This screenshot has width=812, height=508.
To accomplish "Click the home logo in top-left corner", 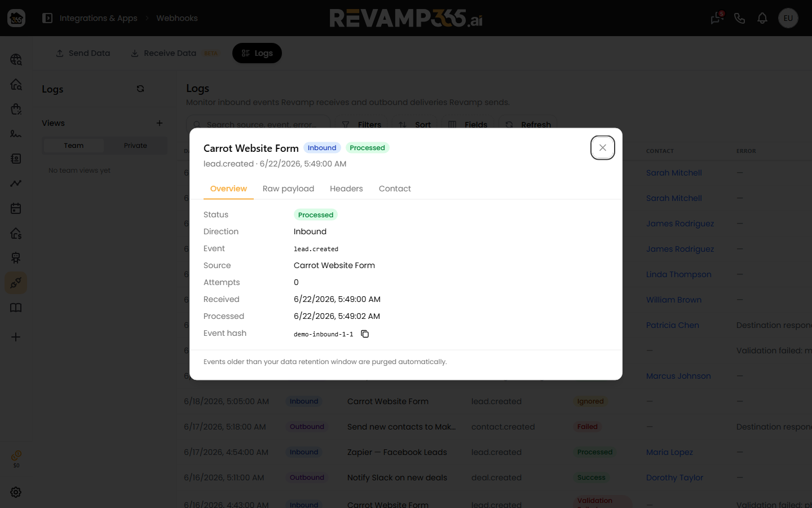I will point(16,18).
